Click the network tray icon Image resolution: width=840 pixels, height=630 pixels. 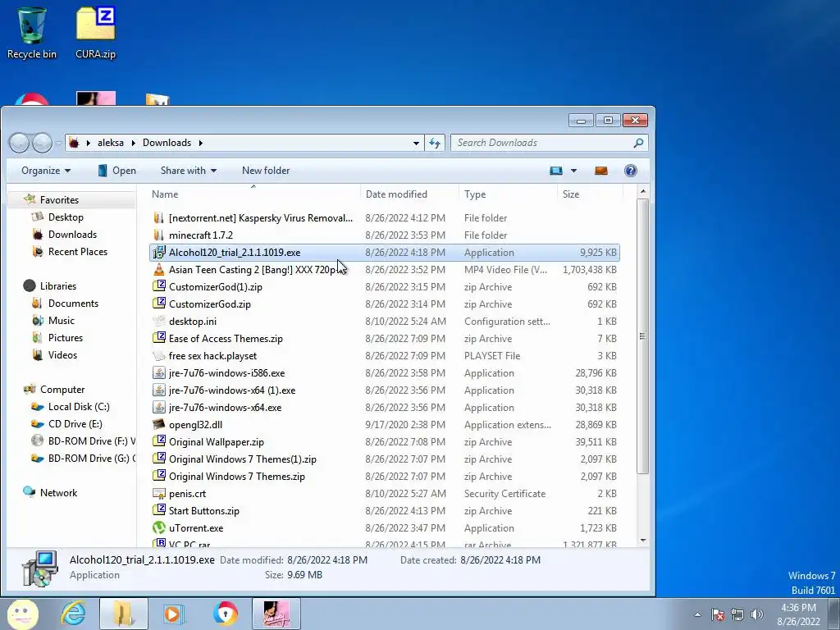[737, 614]
